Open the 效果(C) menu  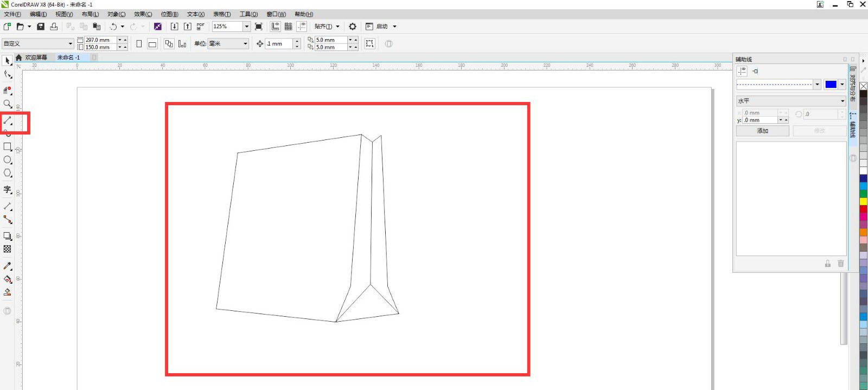(x=143, y=14)
